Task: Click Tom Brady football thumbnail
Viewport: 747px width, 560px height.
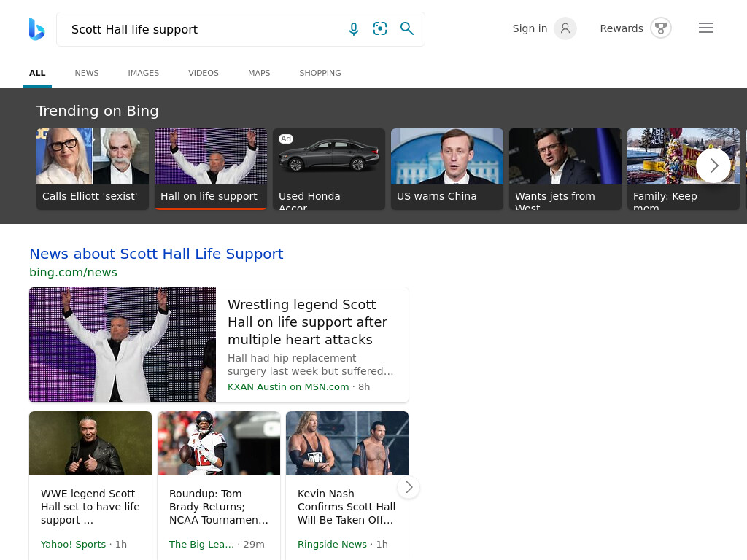Action: click(x=219, y=443)
